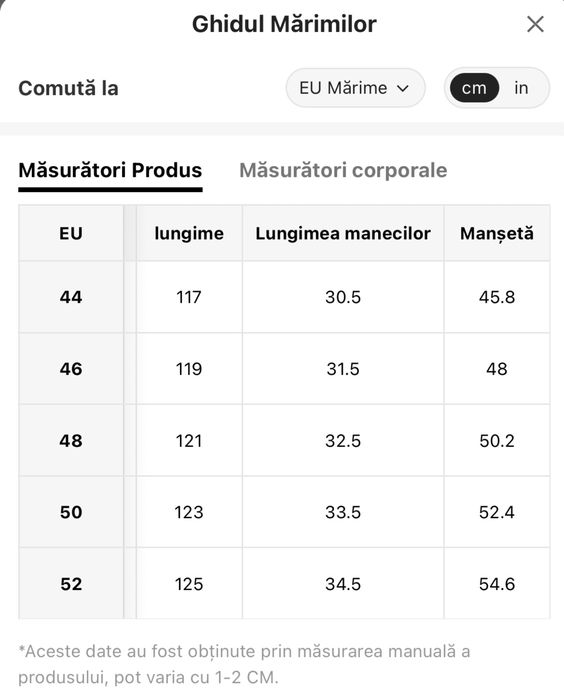
Task: Switch units to cm
Action: tap(474, 88)
